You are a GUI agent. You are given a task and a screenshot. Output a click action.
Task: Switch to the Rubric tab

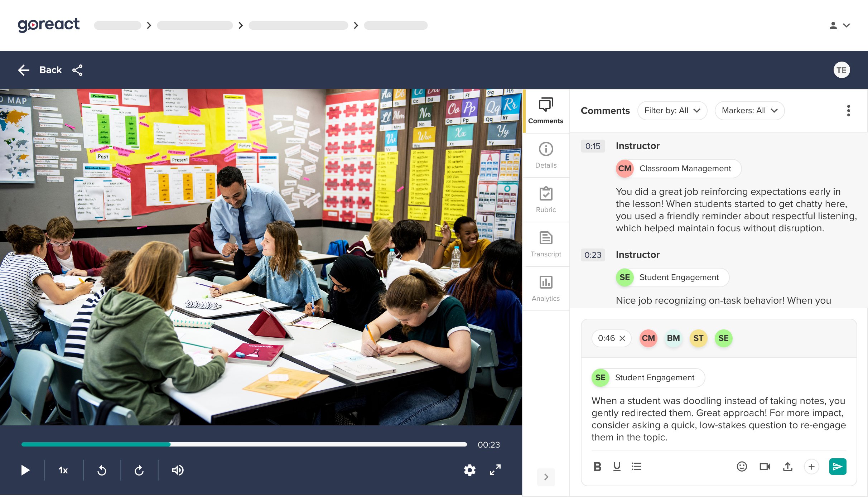click(x=546, y=200)
